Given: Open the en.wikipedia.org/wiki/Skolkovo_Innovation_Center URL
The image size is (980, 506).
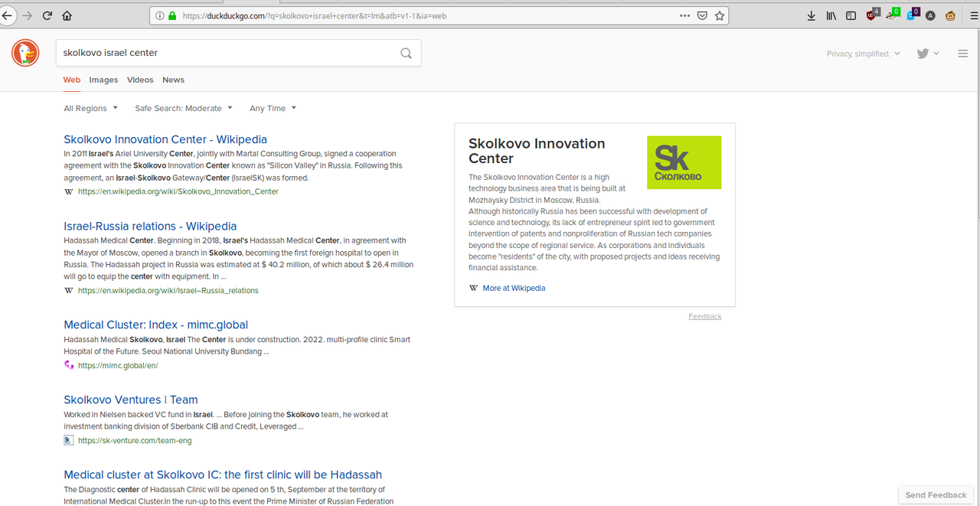Looking at the screenshot, I should [178, 191].
